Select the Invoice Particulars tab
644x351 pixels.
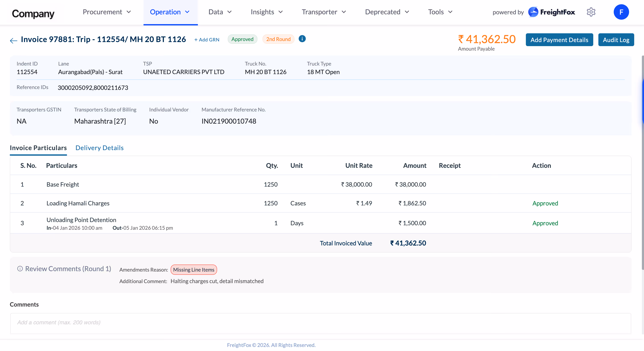(x=38, y=148)
